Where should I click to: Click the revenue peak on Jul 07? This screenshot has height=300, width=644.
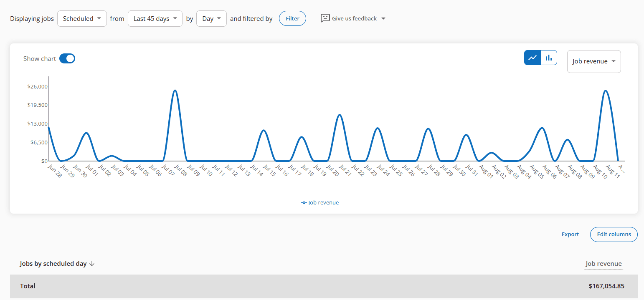point(175,90)
